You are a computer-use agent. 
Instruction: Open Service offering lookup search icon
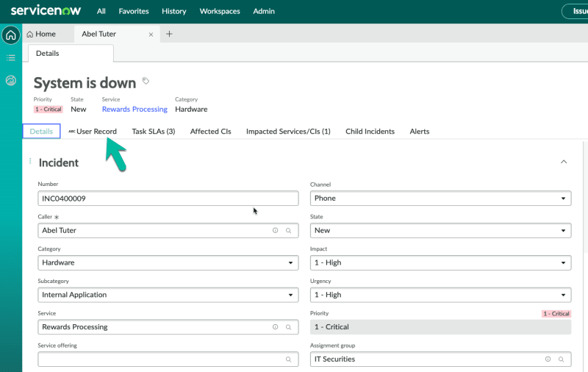[288, 360]
